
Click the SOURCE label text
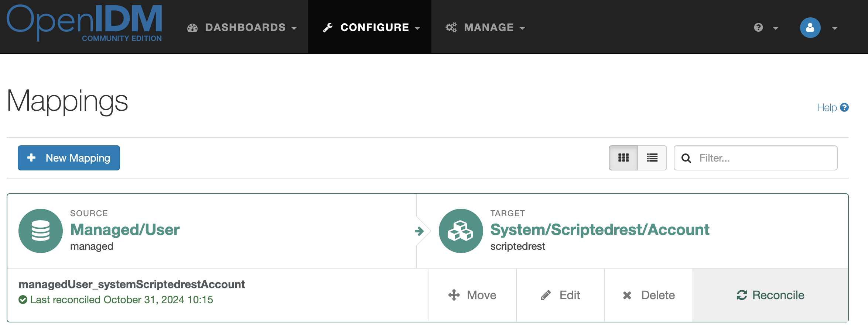coord(89,213)
